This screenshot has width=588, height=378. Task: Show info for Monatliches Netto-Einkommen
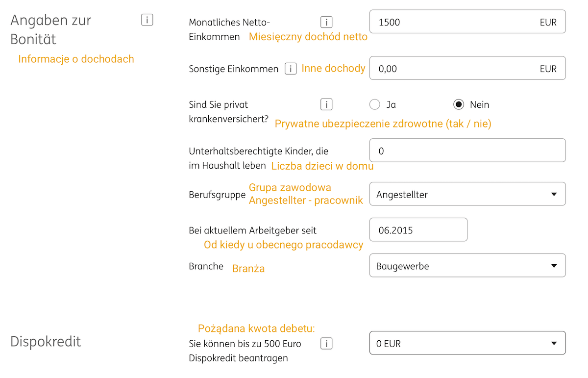[326, 22]
